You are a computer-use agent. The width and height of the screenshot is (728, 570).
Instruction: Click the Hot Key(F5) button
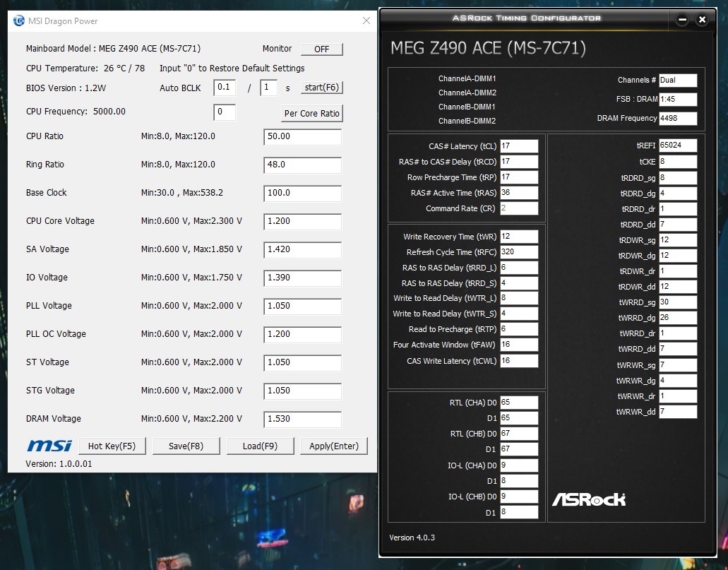pos(112,446)
